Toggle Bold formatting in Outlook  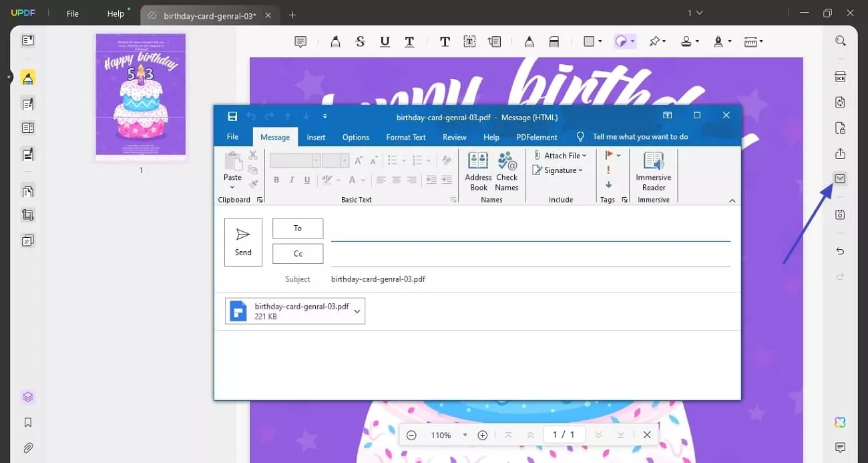tap(276, 180)
